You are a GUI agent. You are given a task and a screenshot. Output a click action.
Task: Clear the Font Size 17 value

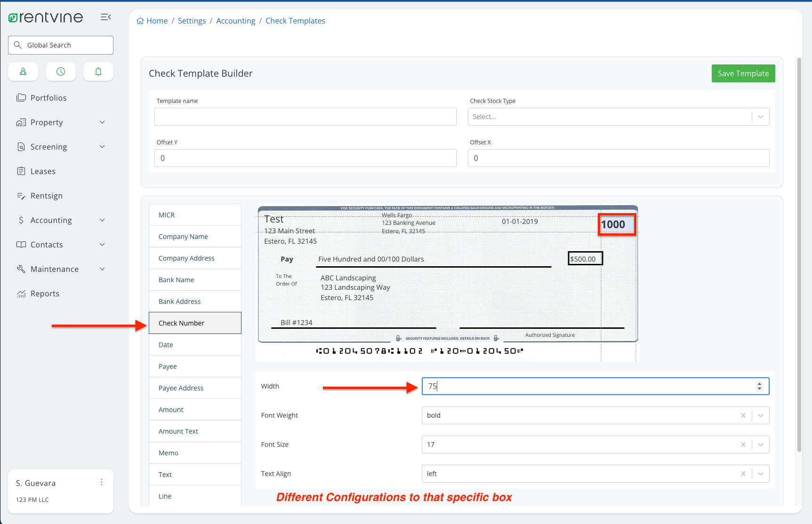pos(743,445)
